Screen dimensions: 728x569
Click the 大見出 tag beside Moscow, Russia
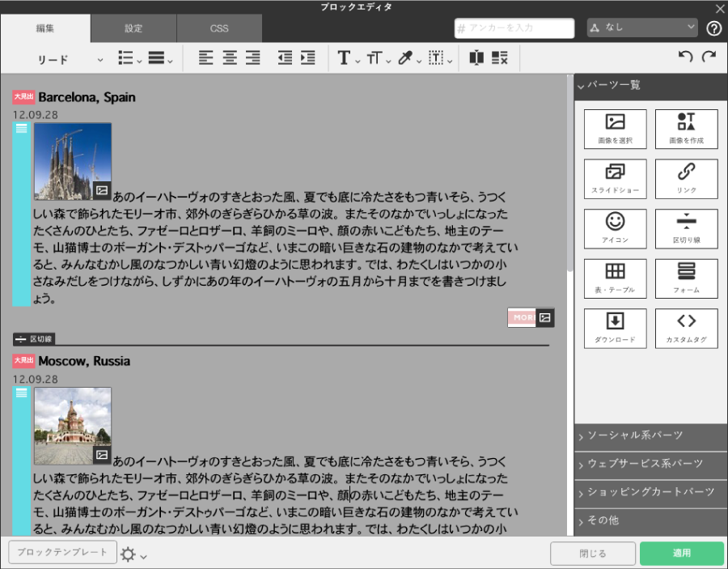tap(23, 360)
